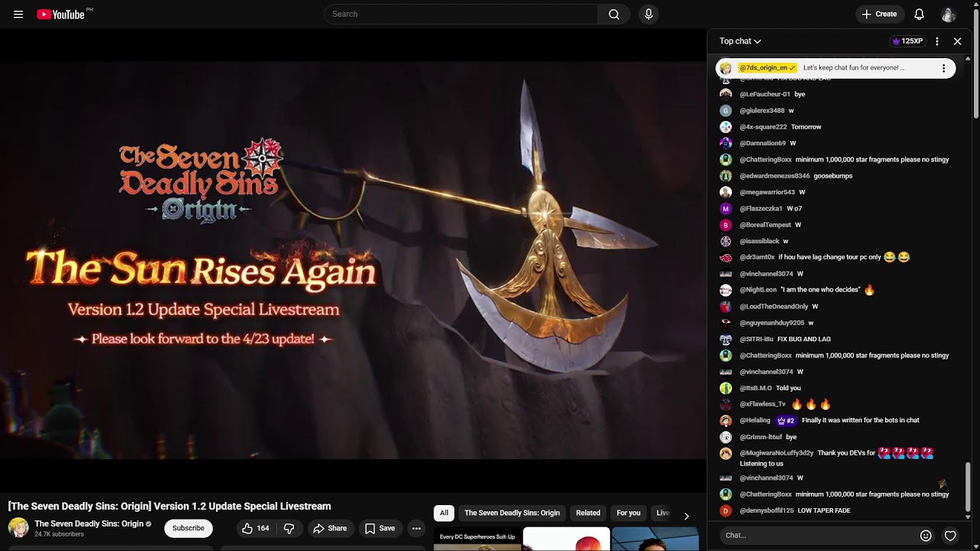The width and height of the screenshot is (980, 551).
Task: Select the Related filter chip
Action: pos(588,513)
